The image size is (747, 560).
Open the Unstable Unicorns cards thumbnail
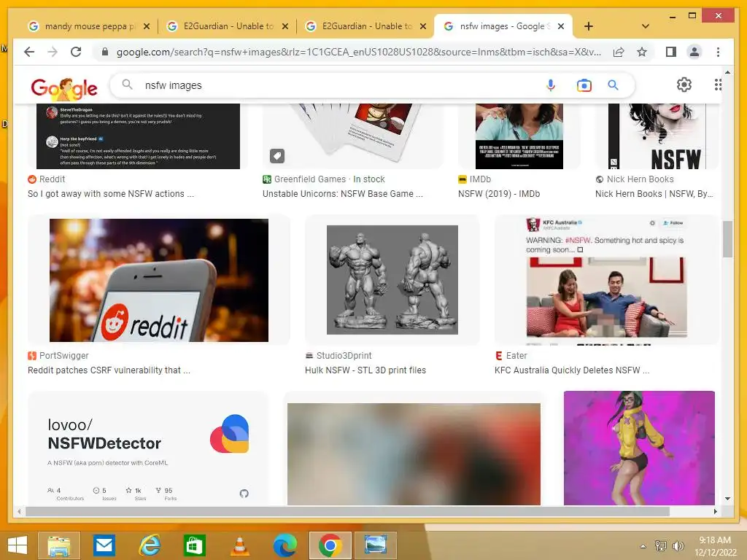[x=352, y=136]
